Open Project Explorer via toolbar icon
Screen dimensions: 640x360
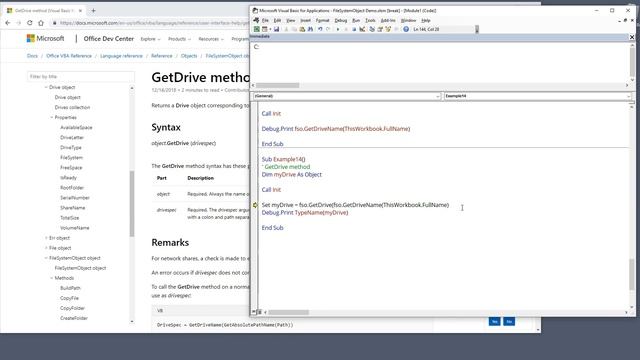pos(372,29)
